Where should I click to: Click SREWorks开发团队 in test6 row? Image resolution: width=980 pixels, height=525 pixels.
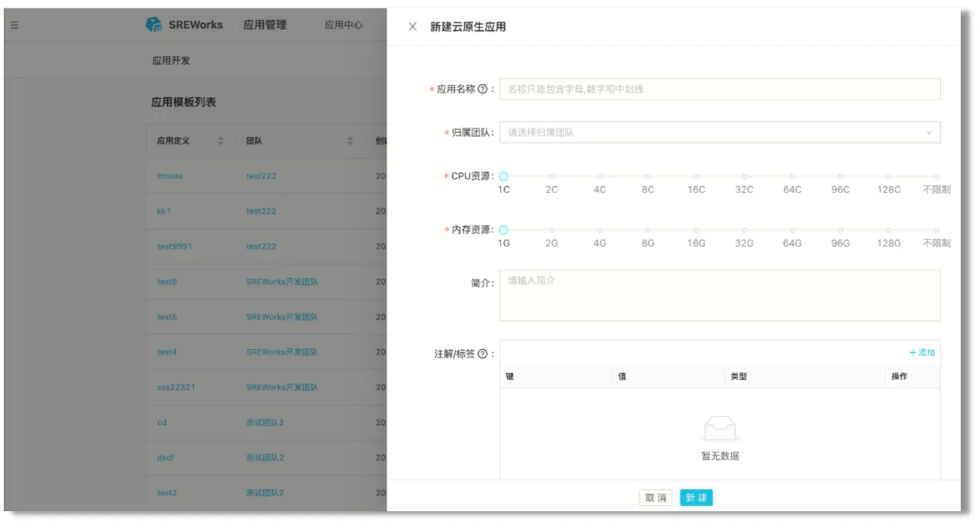[x=282, y=281]
